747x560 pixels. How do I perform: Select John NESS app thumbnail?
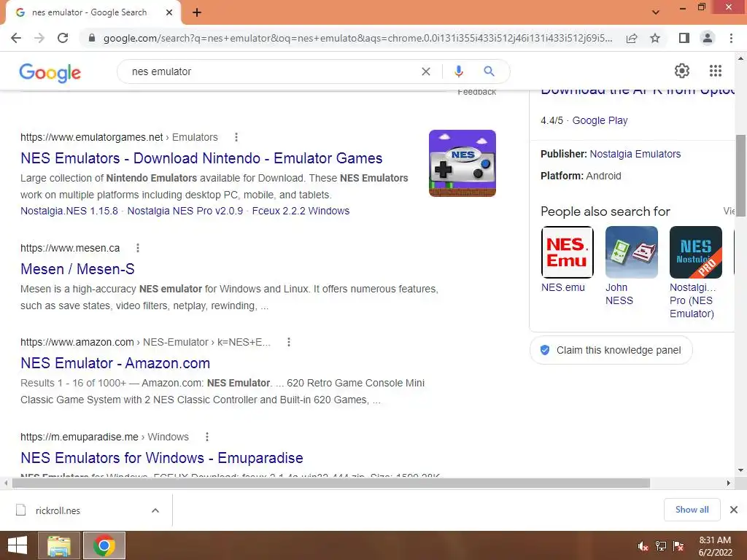click(x=631, y=252)
